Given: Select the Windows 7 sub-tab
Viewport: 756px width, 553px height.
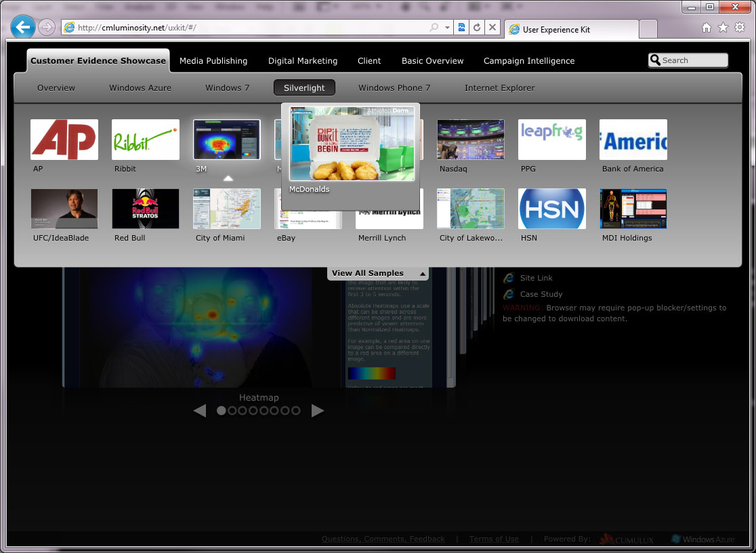Looking at the screenshot, I should (227, 88).
